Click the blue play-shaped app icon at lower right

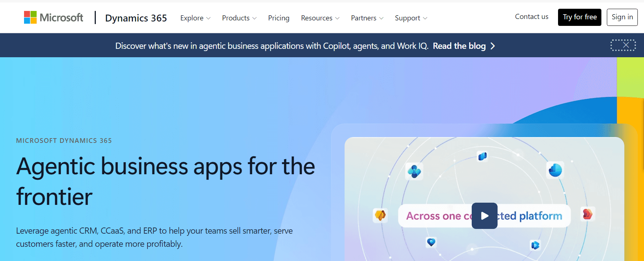pyautogui.click(x=535, y=245)
